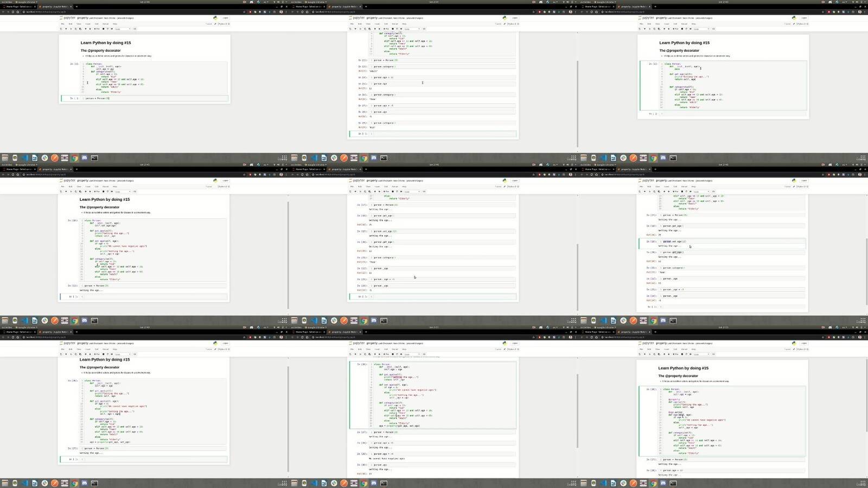Click command palette keyboard icon in center notebook
Viewport: 868px width, 488px height.
point(424,192)
